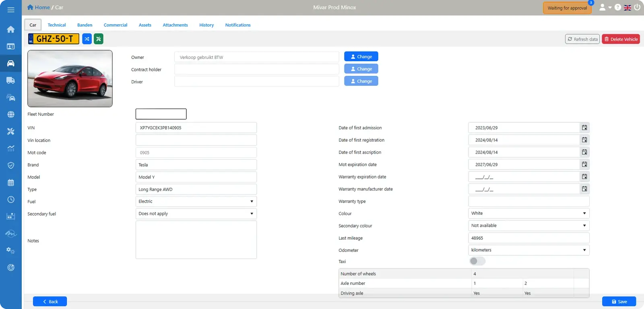This screenshot has height=309, width=644.
Task: Click the Fleet Number input field
Action: 161,114
